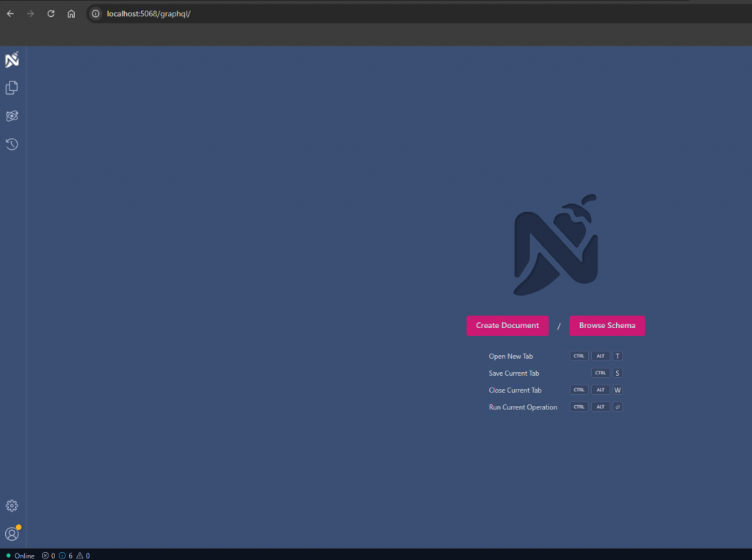Click the Browse Schema button
This screenshot has width=752, height=560.
[x=607, y=326]
